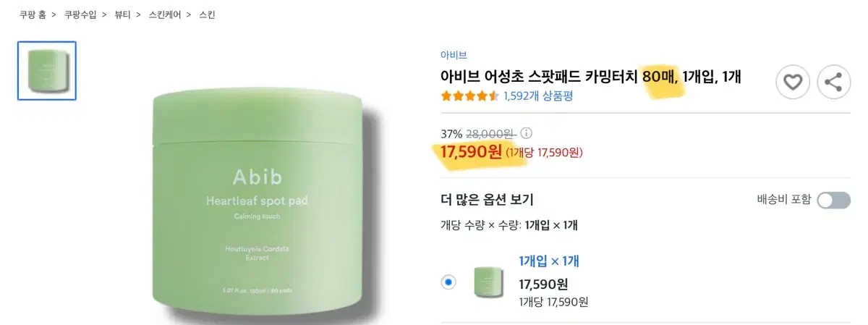
Task: Click the 1개입 × 1개 option title
Action: click(x=549, y=261)
